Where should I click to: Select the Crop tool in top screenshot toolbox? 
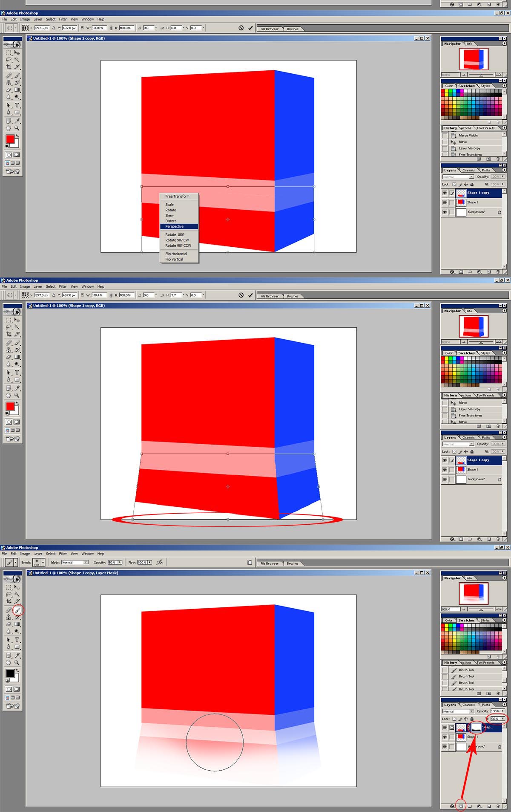click(x=9, y=67)
